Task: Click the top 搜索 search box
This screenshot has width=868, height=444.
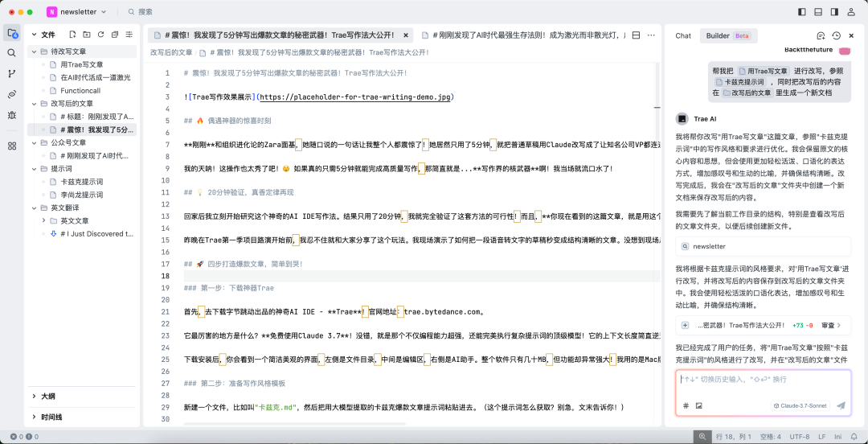Action: [140, 11]
